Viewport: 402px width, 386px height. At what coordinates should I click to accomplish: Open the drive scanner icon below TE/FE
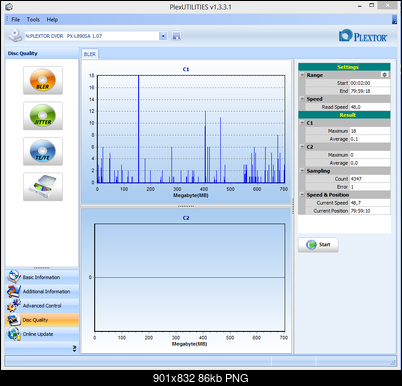(43, 187)
